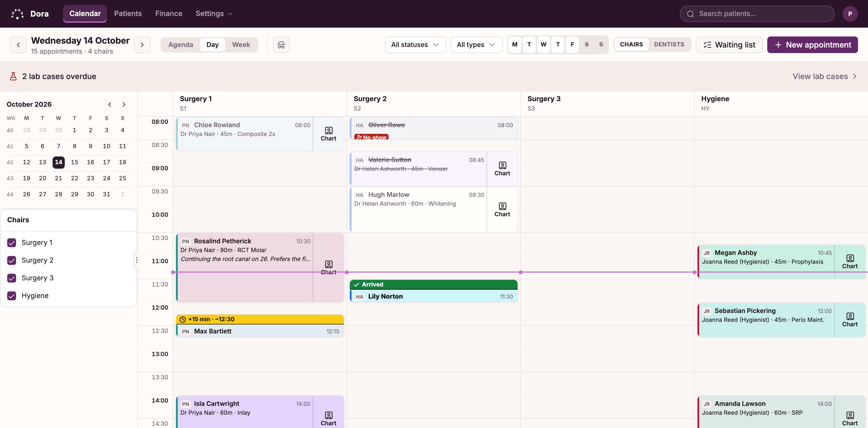This screenshot has width=868, height=428.
Task: Open Lily Norton arrived appointment
Action: point(433,291)
